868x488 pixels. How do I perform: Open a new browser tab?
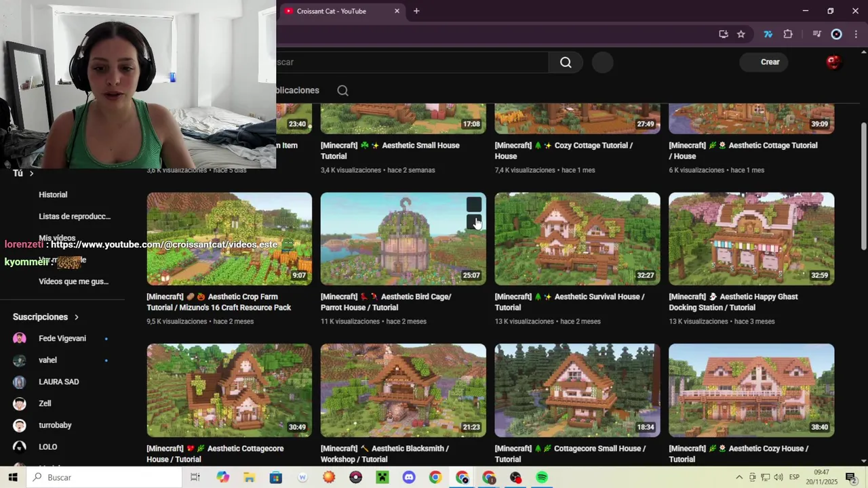pos(416,11)
